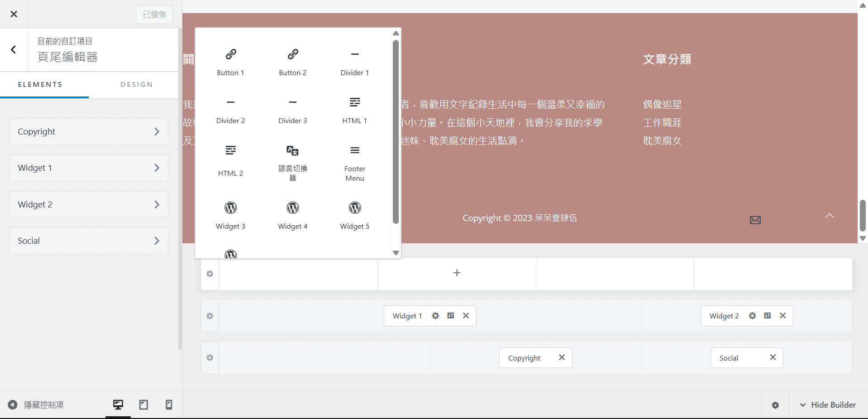Add the Divider 3 element
Viewport: 868px width, 419px height.
[x=292, y=111]
